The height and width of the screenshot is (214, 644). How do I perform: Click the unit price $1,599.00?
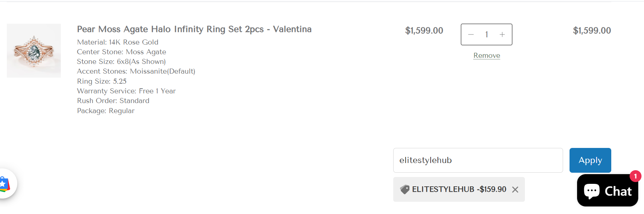tap(424, 31)
